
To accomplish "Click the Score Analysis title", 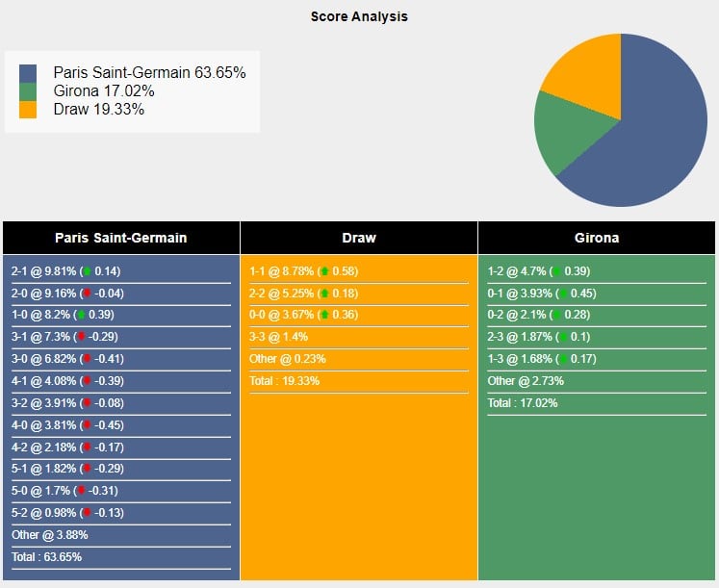I will point(359,16).
